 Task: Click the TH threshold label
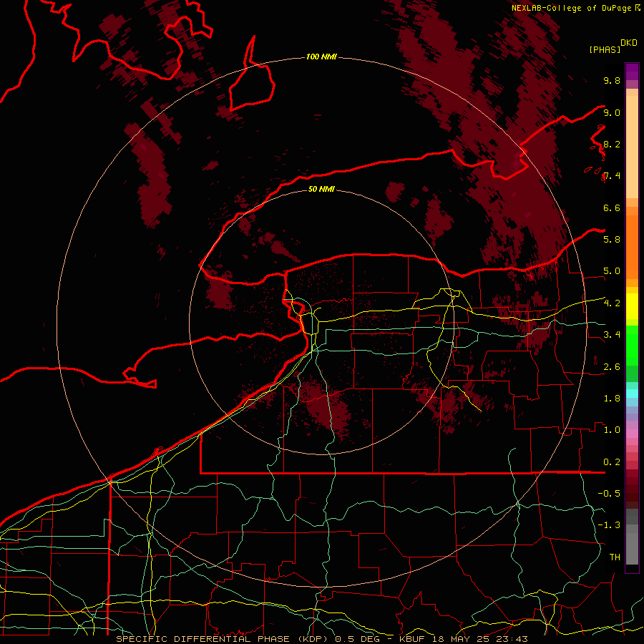click(615, 557)
